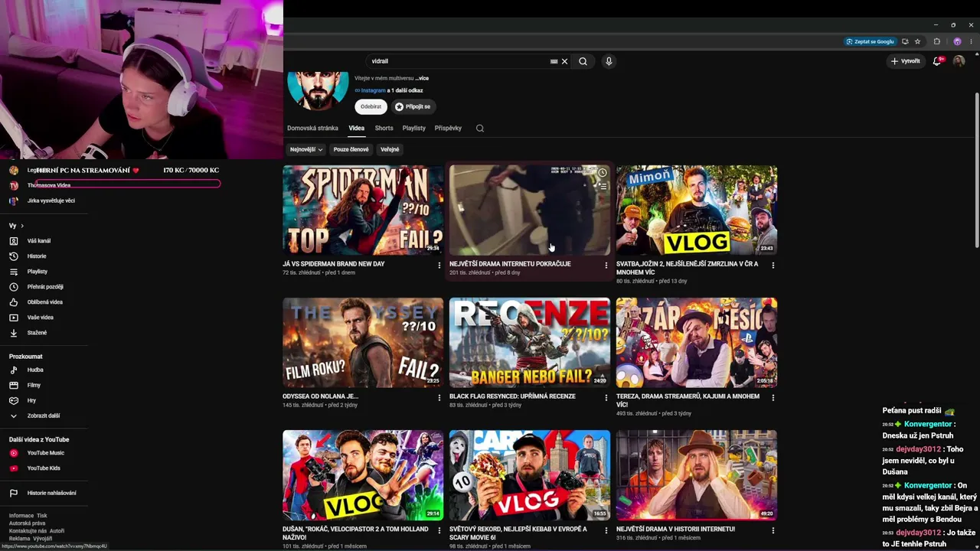The height and width of the screenshot is (551, 980).
Task: Open Oblíbená videa in the sidebar
Action: 44,302
